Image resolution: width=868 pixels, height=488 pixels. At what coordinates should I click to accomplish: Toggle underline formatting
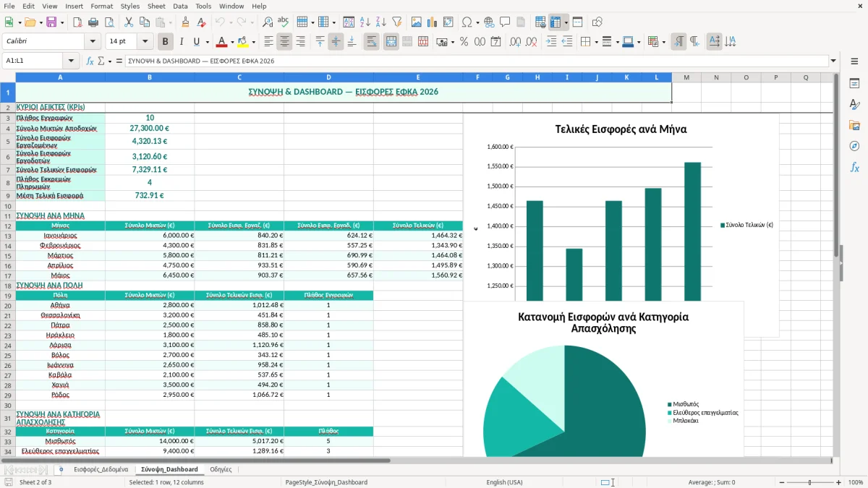197,42
